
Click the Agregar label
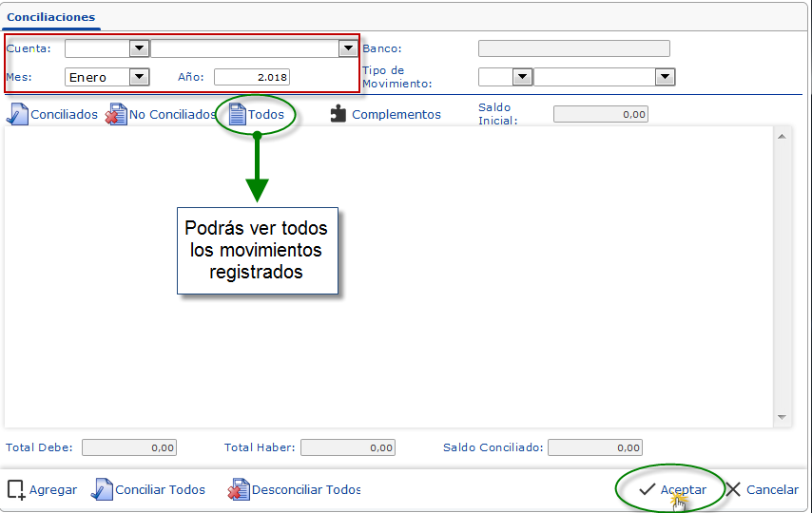[x=53, y=489]
